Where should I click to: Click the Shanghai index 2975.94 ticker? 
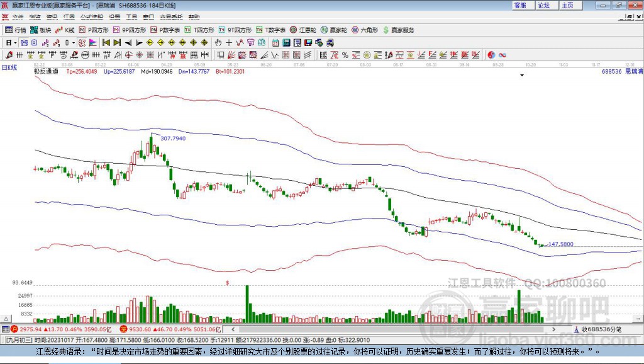(61, 329)
